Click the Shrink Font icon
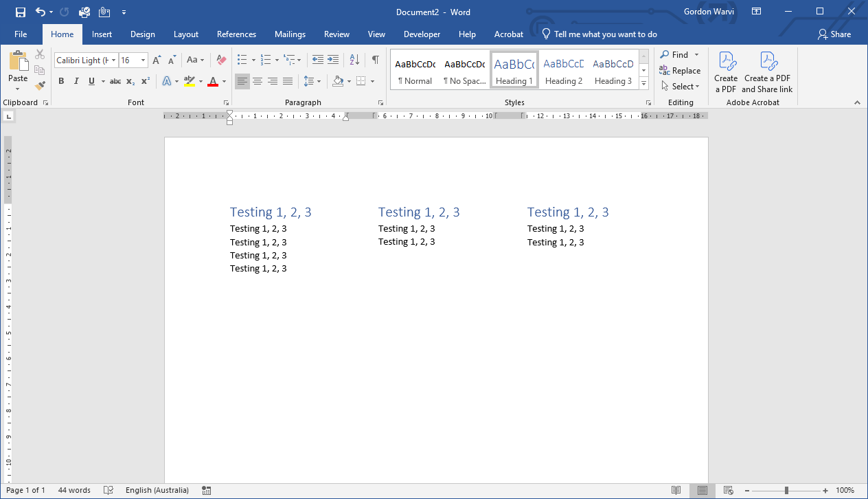This screenshot has width=868, height=499. [x=170, y=60]
